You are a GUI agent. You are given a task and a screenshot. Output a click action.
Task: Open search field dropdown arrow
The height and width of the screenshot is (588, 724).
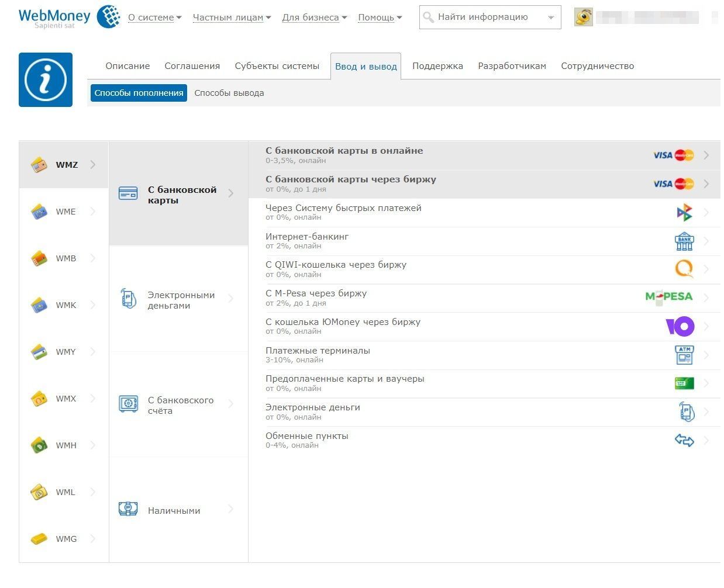tap(550, 18)
